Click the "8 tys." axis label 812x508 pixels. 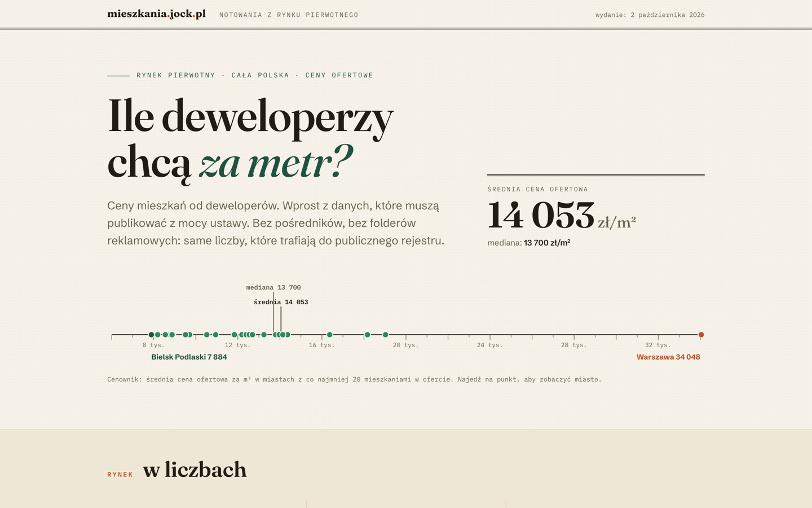(153, 345)
